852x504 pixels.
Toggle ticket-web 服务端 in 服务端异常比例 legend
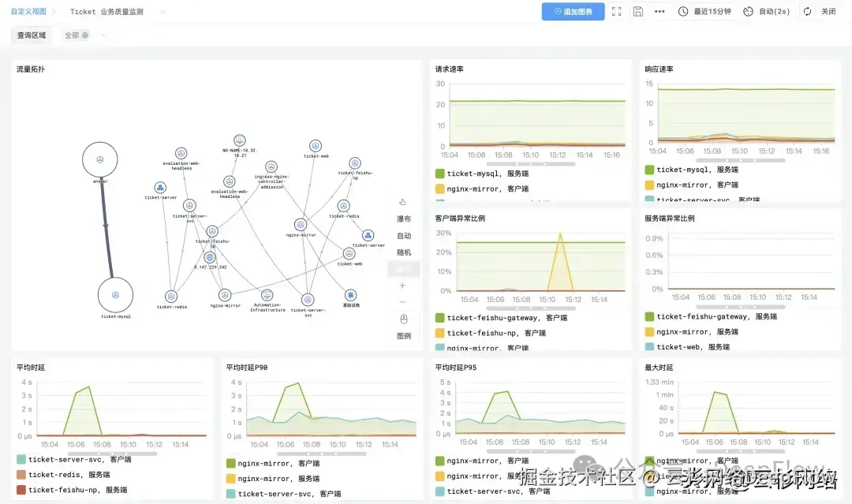tap(687, 346)
